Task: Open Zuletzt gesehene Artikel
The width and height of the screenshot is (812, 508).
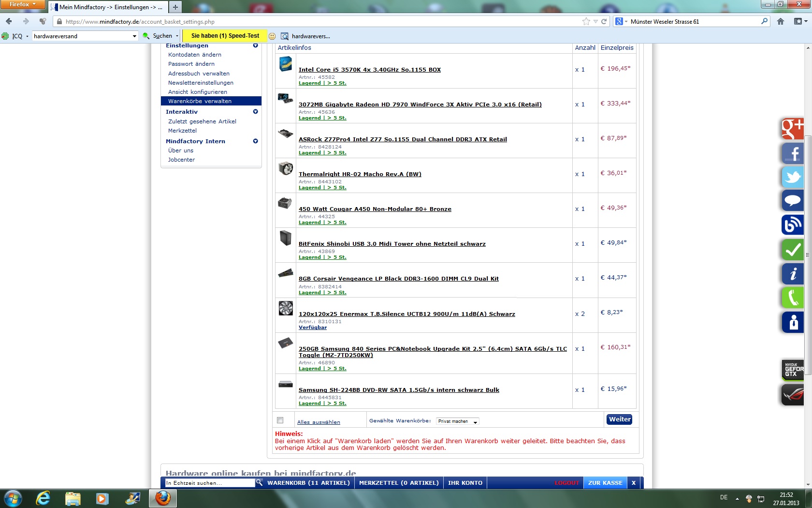Action: tap(202, 121)
